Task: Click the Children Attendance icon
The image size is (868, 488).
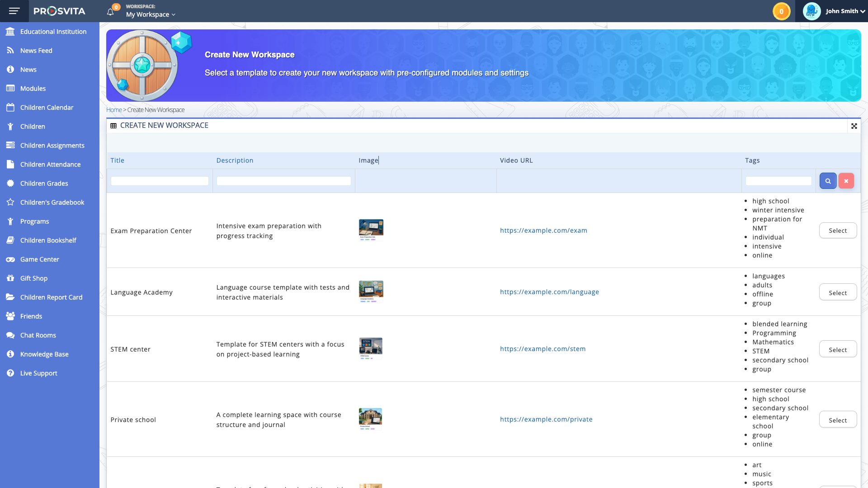Action: click(x=10, y=164)
